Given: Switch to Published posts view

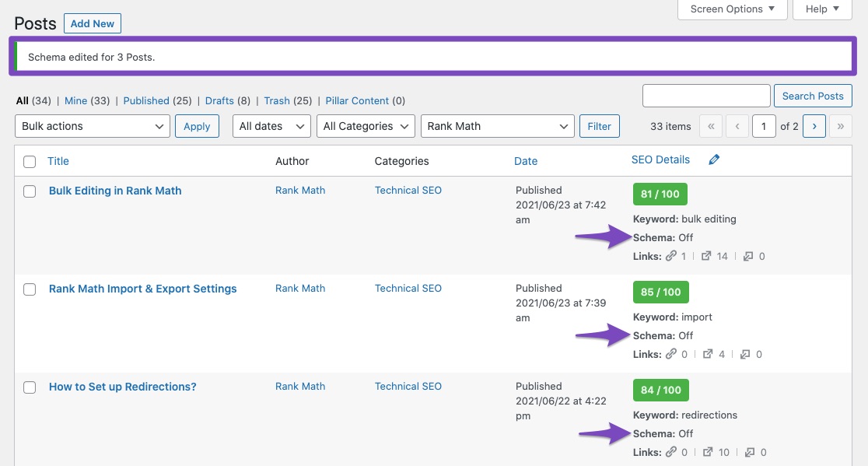Looking at the screenshot, I should (x=146, y=100).
